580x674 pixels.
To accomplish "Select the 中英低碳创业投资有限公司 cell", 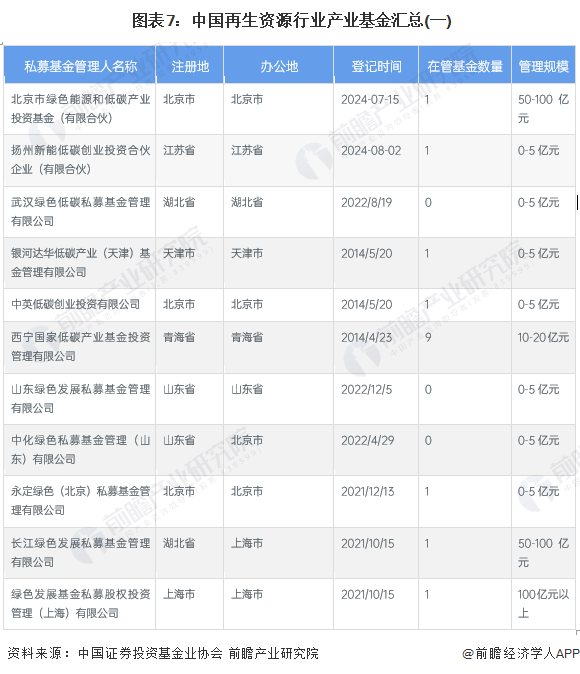I will click(x=80, y=304).
